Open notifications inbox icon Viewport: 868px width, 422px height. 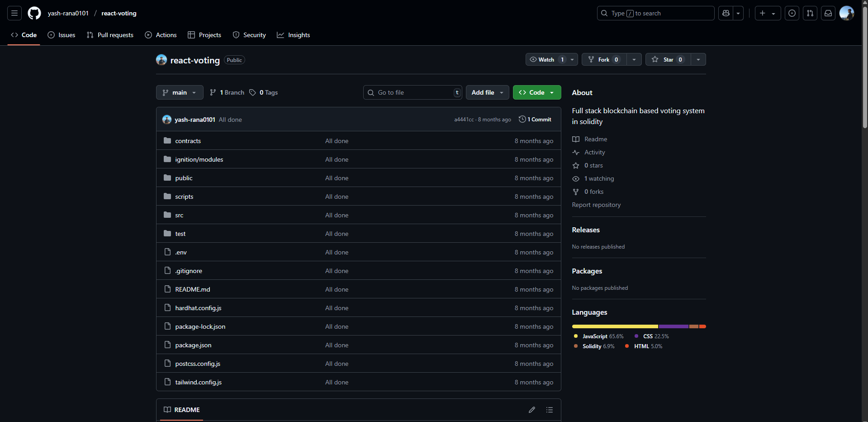(x=828, y=13)
